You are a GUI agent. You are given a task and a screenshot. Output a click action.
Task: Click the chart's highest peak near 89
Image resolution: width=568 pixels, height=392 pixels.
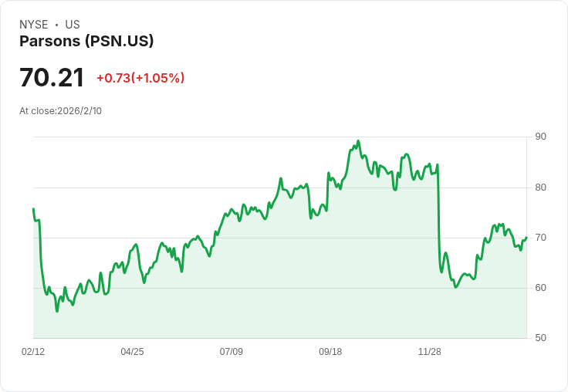pyautogui.click(x=358, y=141)
